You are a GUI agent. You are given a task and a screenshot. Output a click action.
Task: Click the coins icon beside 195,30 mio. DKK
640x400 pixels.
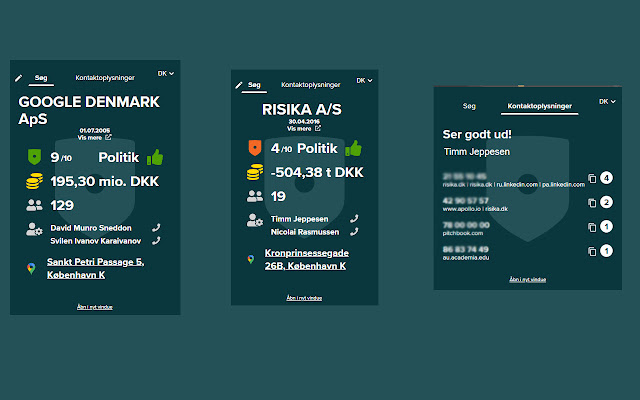(x=34, y=181)
